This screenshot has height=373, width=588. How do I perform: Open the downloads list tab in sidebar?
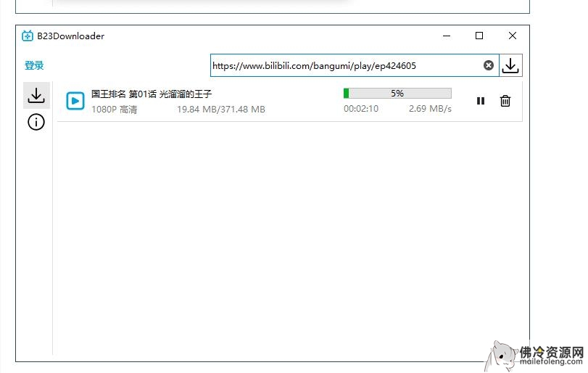[36, 94]
